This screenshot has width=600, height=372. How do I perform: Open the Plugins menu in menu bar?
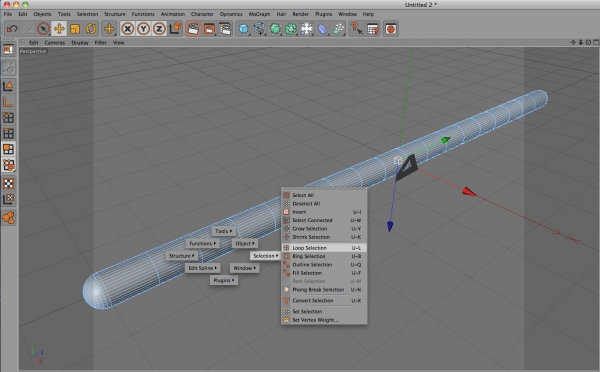(323, 14)
